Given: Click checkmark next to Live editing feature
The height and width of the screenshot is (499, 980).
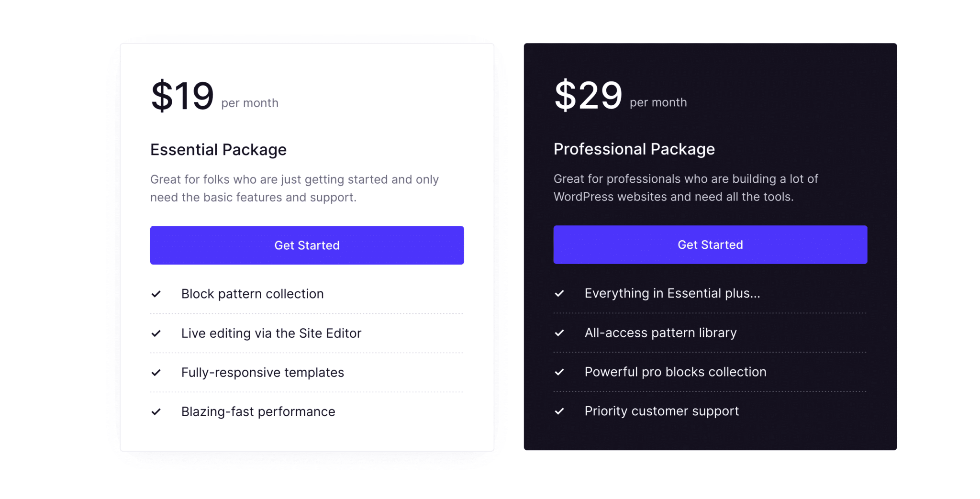Looking at the screenshot, I should click(x=156, y=333).
